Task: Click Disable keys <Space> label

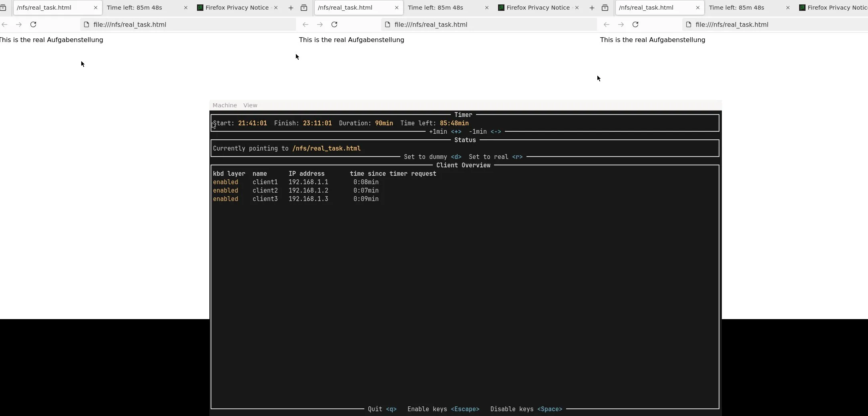Action: tap(526, 409)
